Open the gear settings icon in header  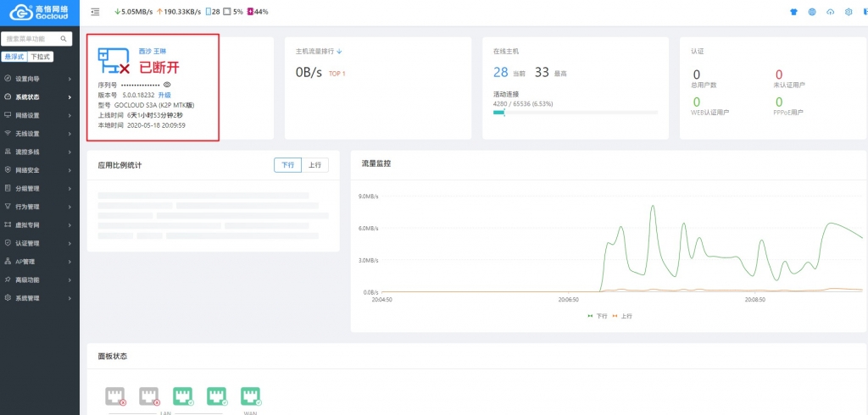click(849, 12)
